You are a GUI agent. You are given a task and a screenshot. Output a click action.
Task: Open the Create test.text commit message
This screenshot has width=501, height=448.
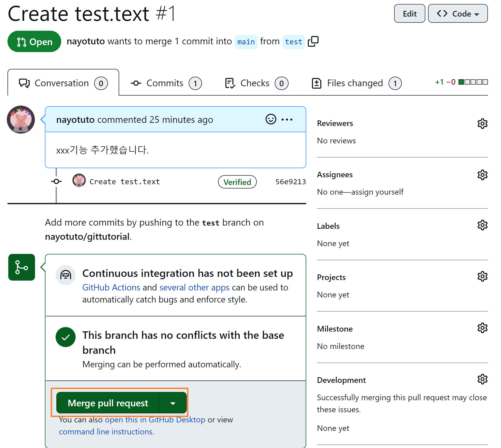pos(125,182)
